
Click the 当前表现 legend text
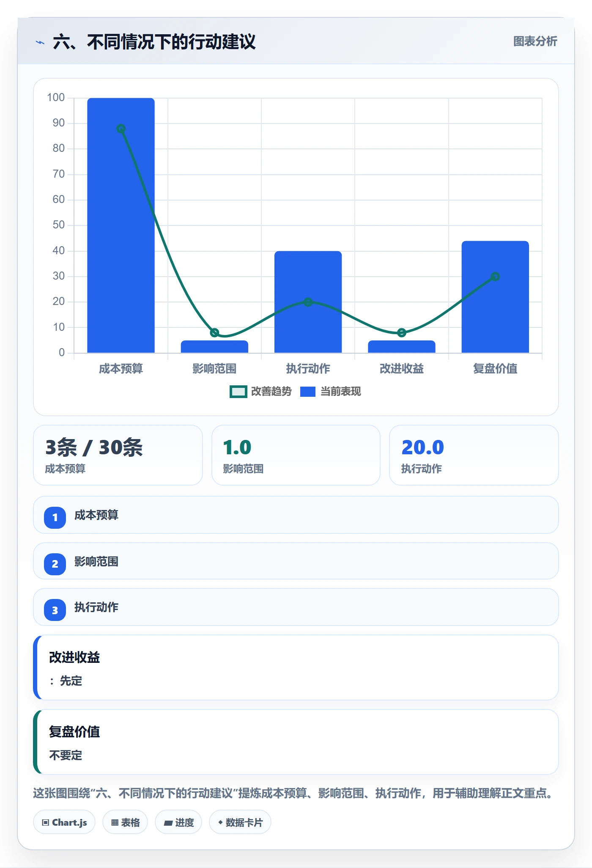(341, 392)
